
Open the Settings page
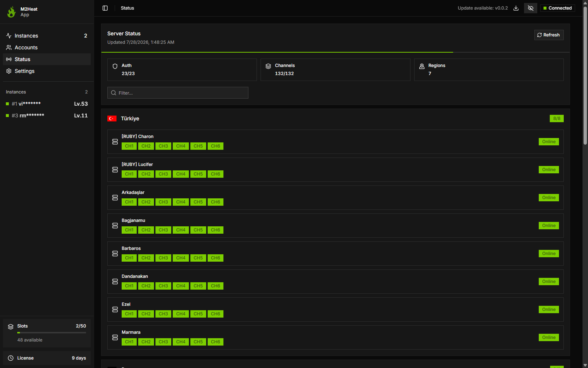[x=47, y=71]
